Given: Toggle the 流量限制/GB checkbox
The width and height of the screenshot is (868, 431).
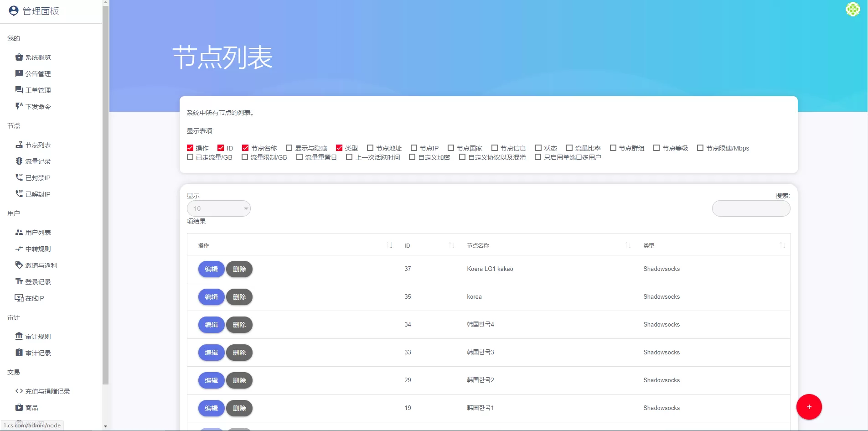Looking at the screenshot, I should 245,157.
